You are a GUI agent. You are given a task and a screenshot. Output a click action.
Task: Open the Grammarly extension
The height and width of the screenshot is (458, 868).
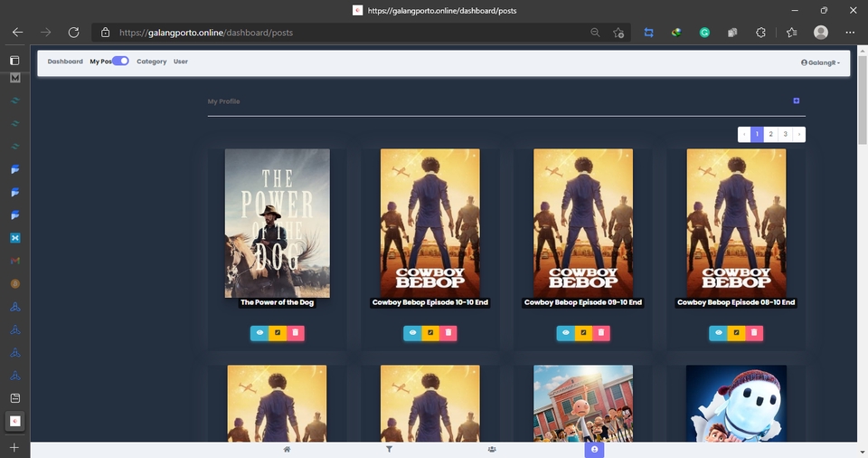(704, 33)
